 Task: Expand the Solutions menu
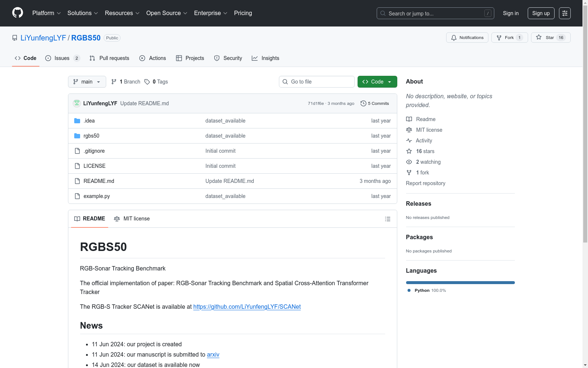(x=83, y=13)
